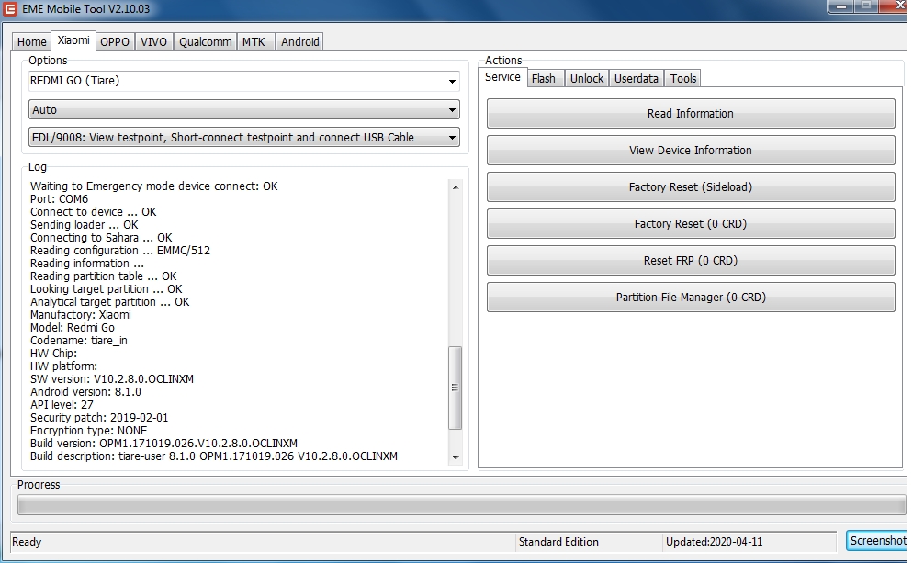Image resolution: width=924 pixels, height=563 pixels.
Task: Switch to the Xiaomi tab
Action: 73,40
